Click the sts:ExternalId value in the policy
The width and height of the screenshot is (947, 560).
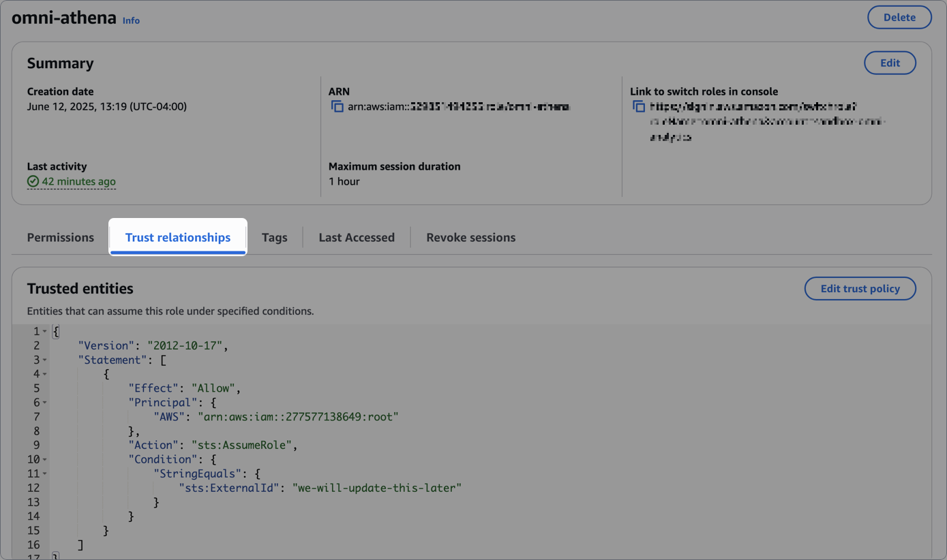(x=377, y=488)
